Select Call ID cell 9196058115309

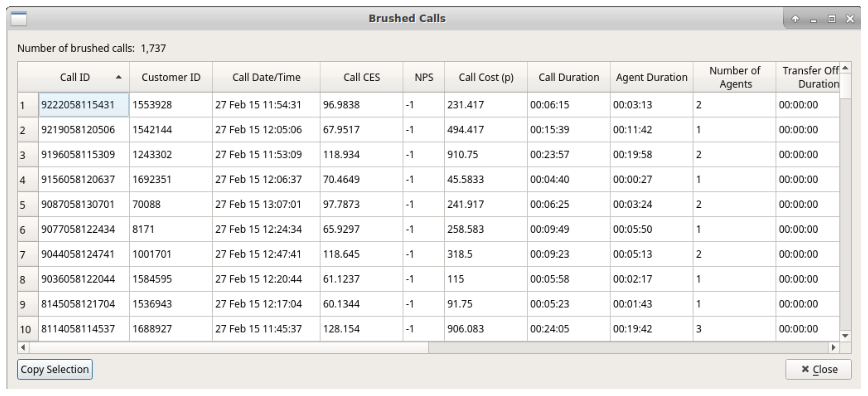click(78, 154)
